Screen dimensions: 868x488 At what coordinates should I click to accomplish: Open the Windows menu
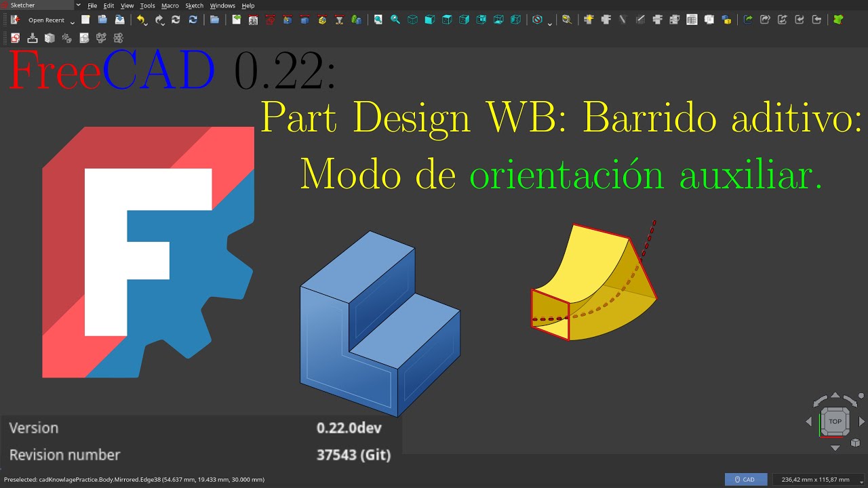pyautogui.click(x=222, y=5)
